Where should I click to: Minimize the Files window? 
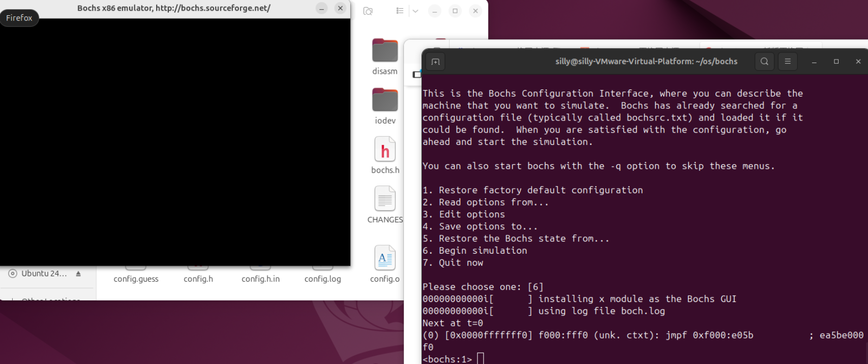coord(434,11)
